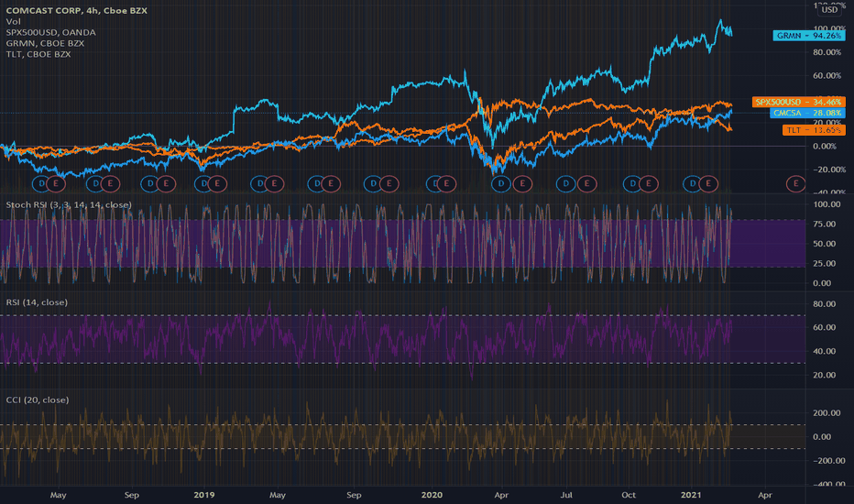854x504 pixels.
Task: Click the dividend D marker above 2019
Action: 204,183
